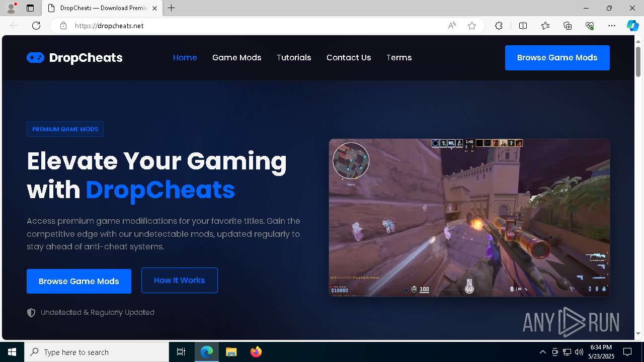Go to the Home nav item
644x362 pixels.
click(x=185, y=58)
